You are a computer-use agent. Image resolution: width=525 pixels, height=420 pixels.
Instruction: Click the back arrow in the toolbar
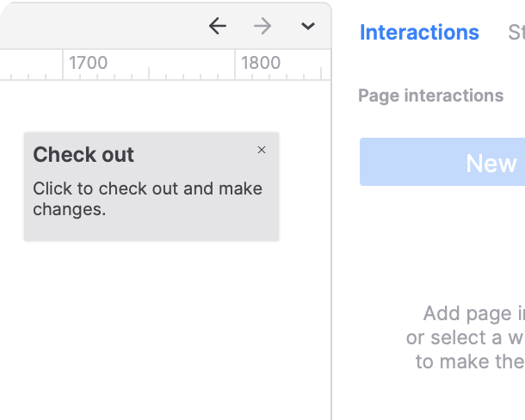(x=218, y=27)
